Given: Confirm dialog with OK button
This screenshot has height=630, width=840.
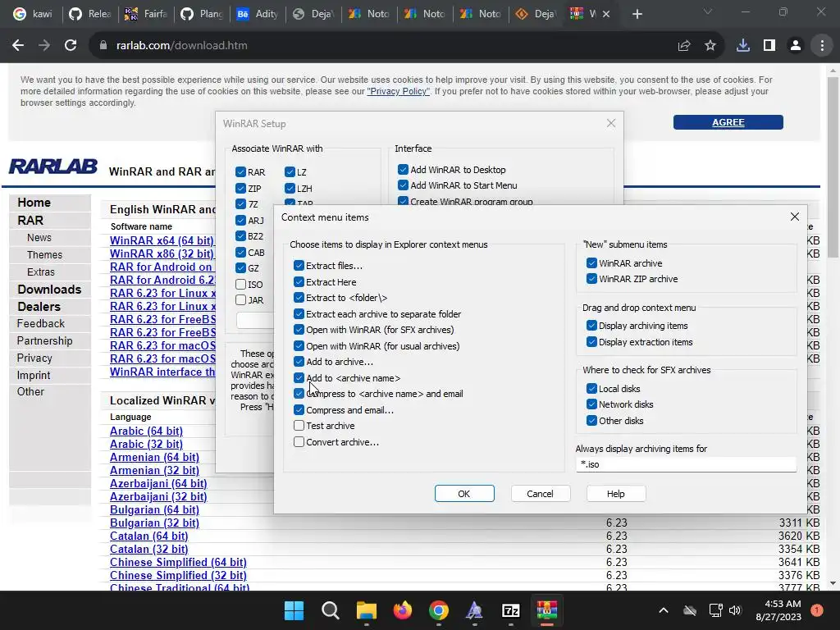Looking at the screenshot, I should [464, 493].
